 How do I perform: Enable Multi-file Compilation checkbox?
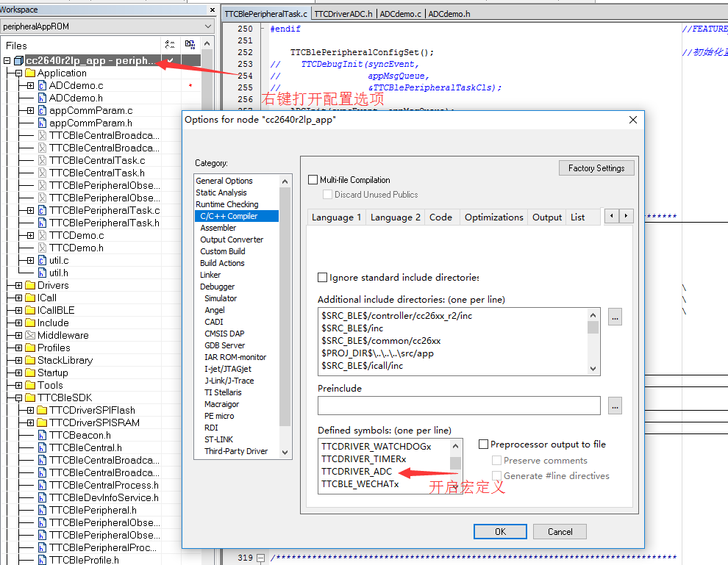(313, 180)
